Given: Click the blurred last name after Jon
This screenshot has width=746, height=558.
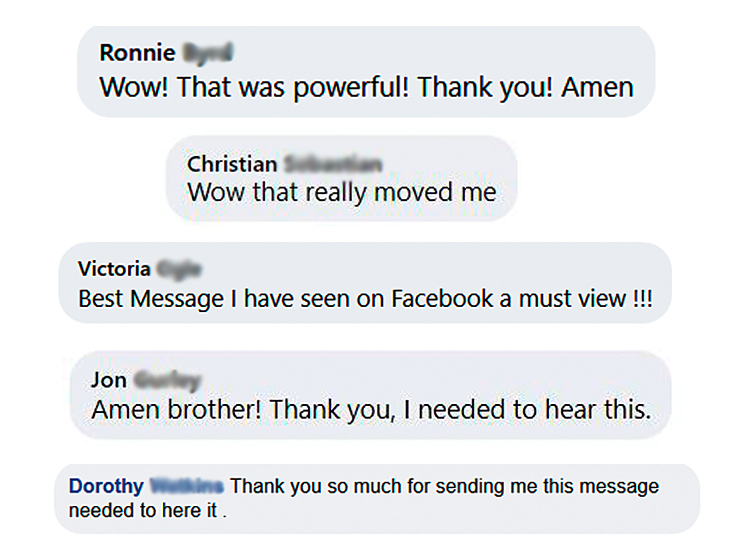Looking at the screenshot, I should click(166, 380).
